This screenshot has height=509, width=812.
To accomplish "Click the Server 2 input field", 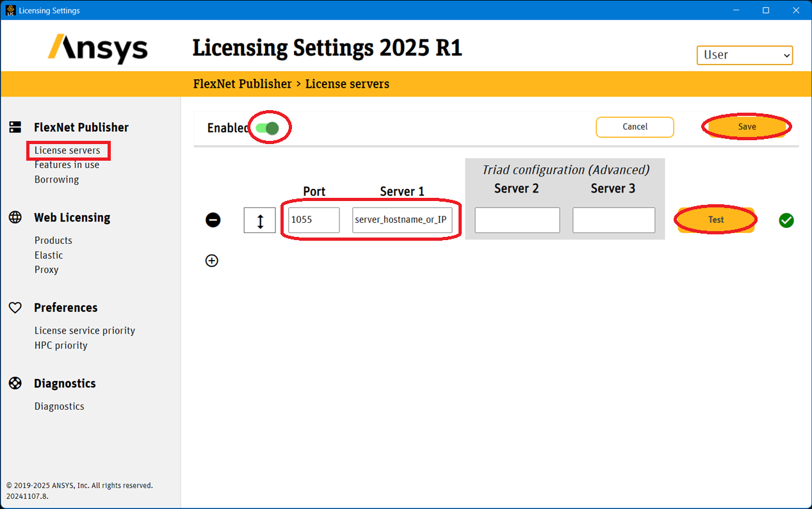I will pyautogui.click(x=517, y=220).
